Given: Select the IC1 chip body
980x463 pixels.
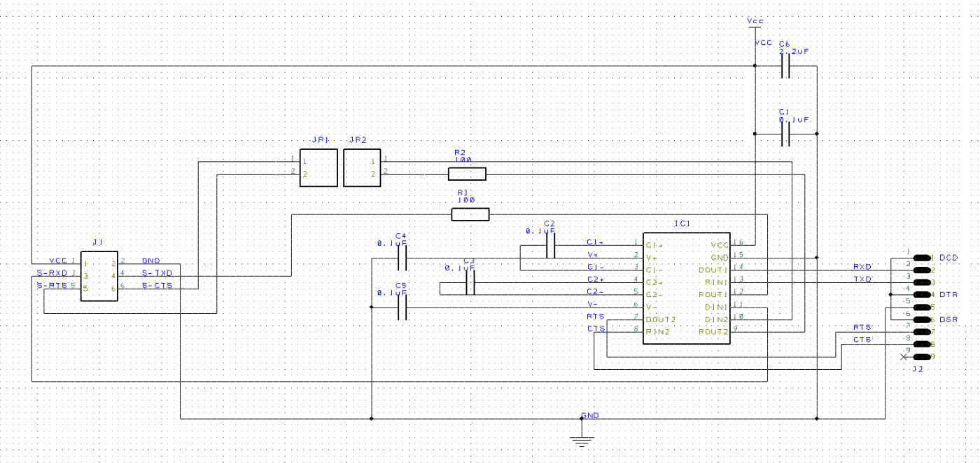Looking at the screenshot, I should pyautogui.click(x=687, y=289).
